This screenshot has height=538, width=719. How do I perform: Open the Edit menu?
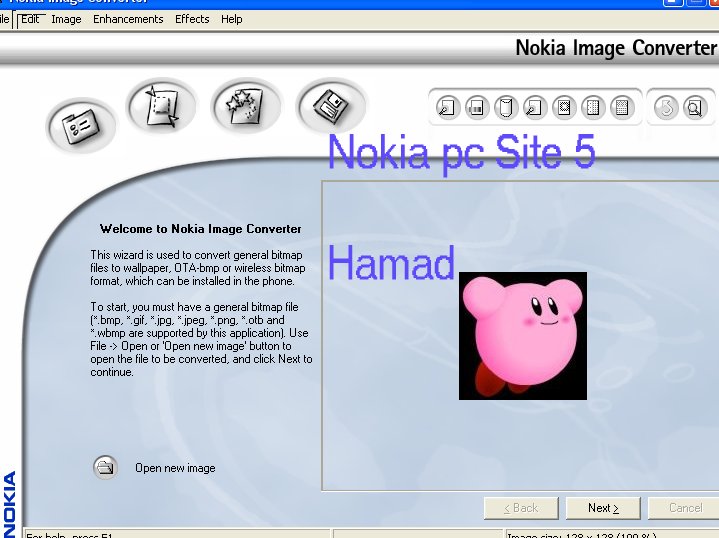30,19
